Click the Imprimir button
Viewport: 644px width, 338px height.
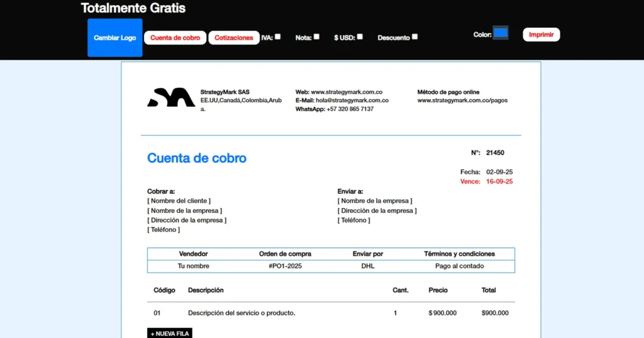point(541,35)
